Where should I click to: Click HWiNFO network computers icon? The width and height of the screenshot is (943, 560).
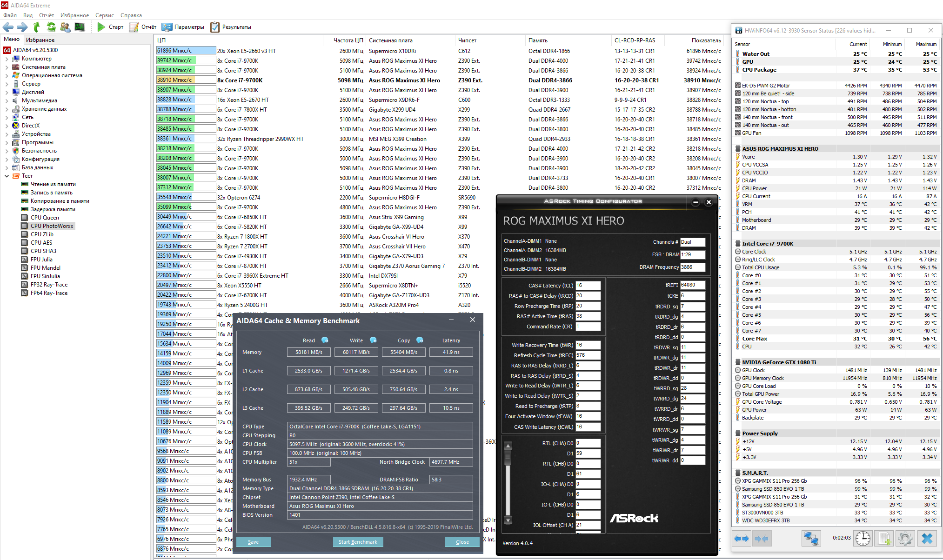click(811, 538)
